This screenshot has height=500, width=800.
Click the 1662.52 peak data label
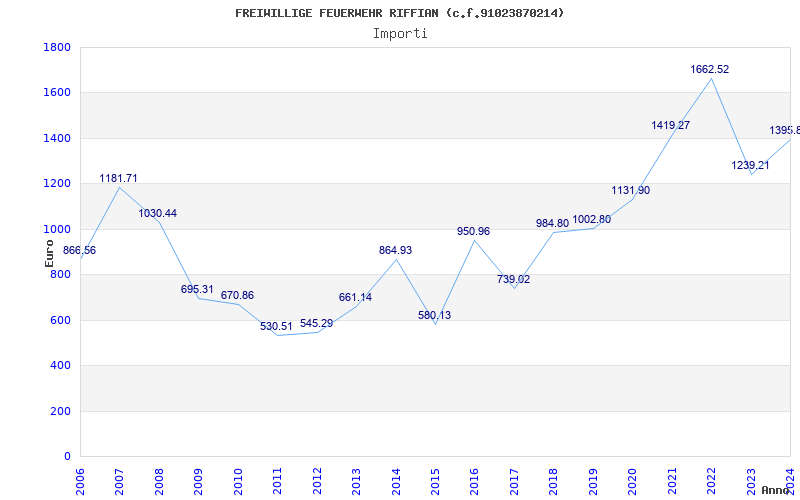tap(710, 70)
